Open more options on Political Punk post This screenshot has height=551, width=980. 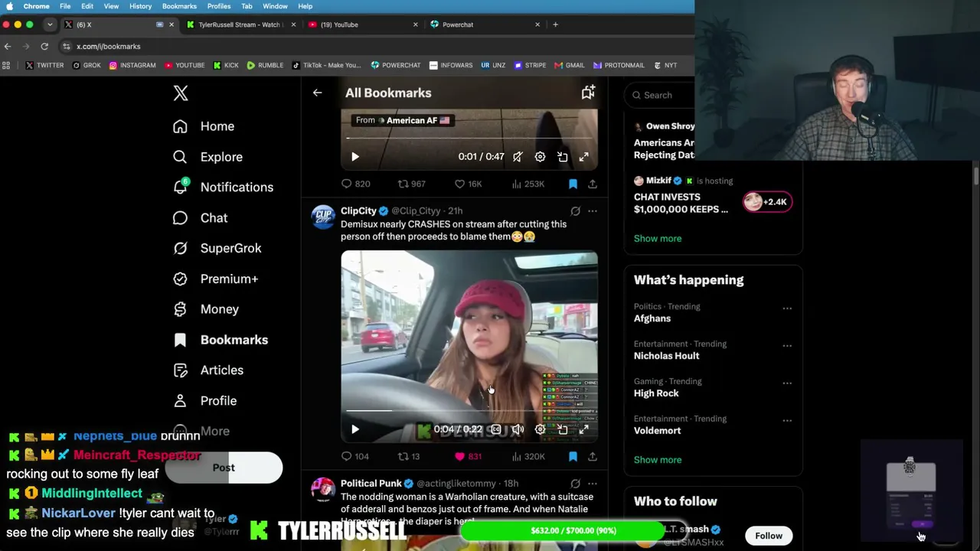click(593, 484)
